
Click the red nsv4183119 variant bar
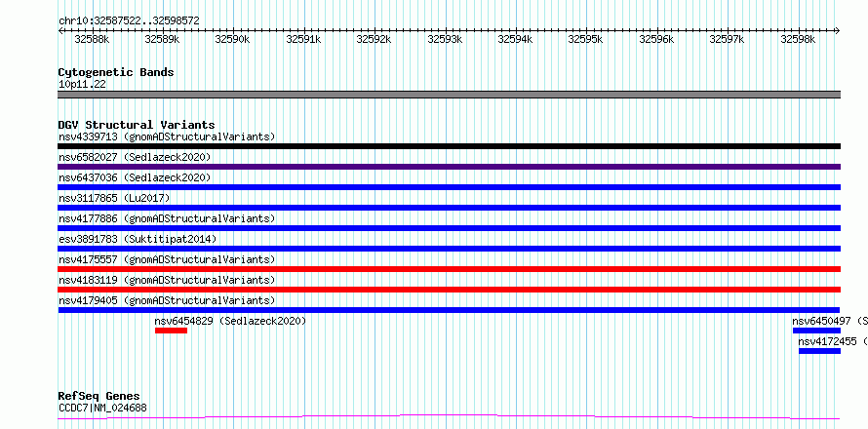point(449,290)
